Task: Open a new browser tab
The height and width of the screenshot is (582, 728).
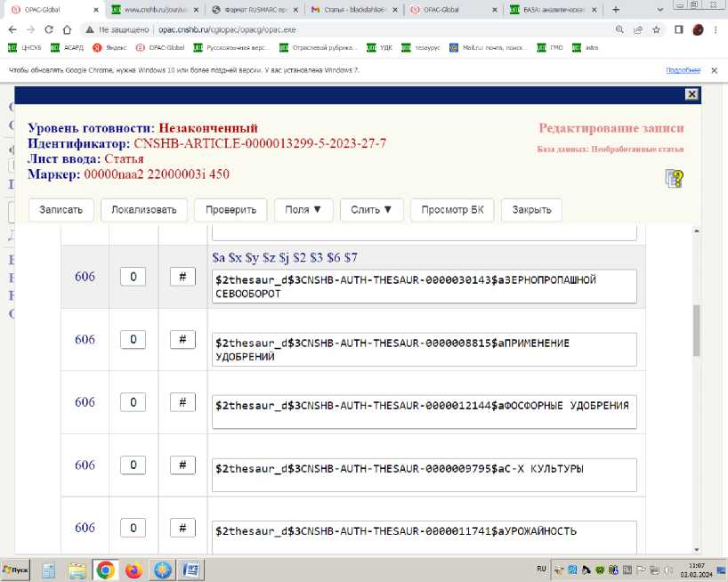Action: (x=616, y=9)
